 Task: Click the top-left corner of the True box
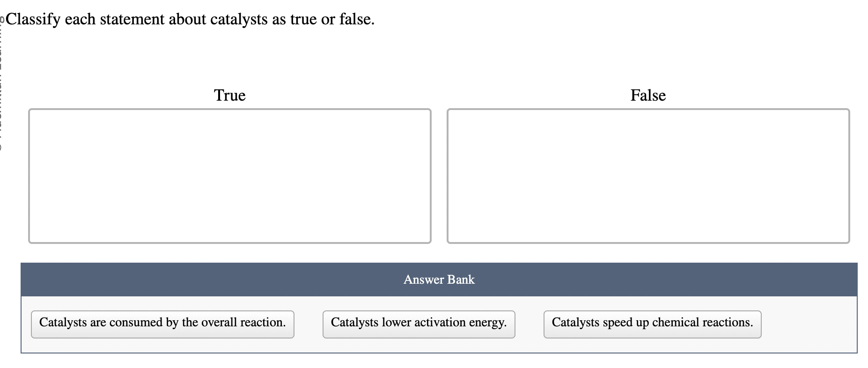[x=30, y=110]
